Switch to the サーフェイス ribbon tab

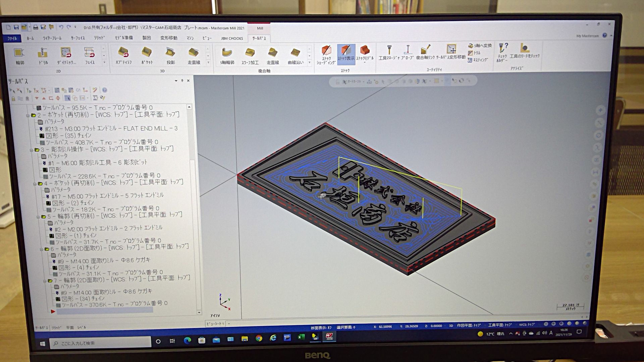point(77,38)
